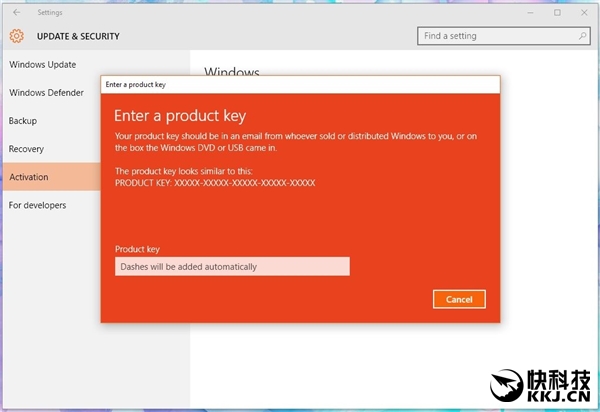Minimize the Settings window
Viewport: 600px width, 412px height.
coord(530,13)
